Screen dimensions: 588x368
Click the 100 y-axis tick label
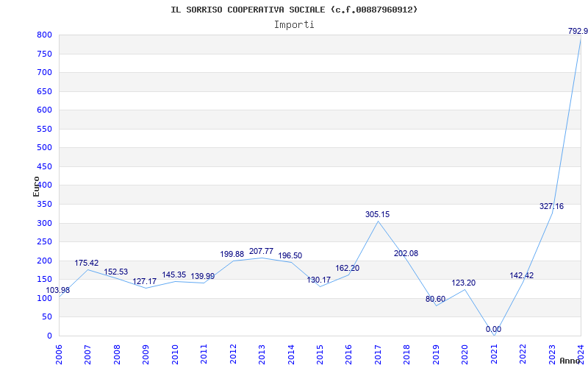click(44, 299)
